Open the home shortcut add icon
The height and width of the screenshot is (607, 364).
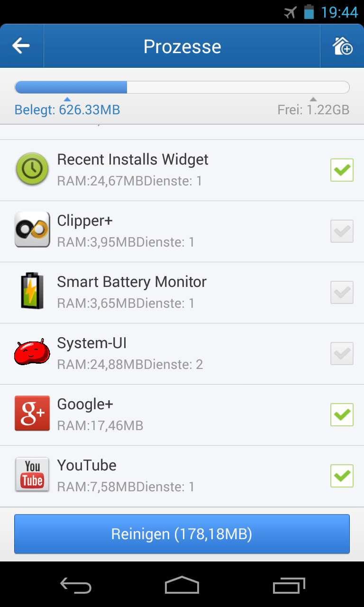pos(342,46)
